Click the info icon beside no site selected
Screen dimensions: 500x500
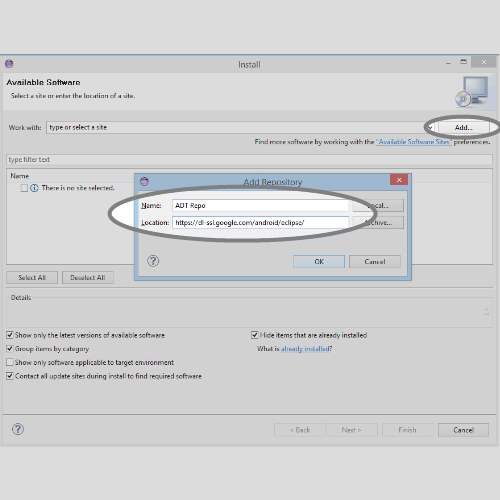34,188
